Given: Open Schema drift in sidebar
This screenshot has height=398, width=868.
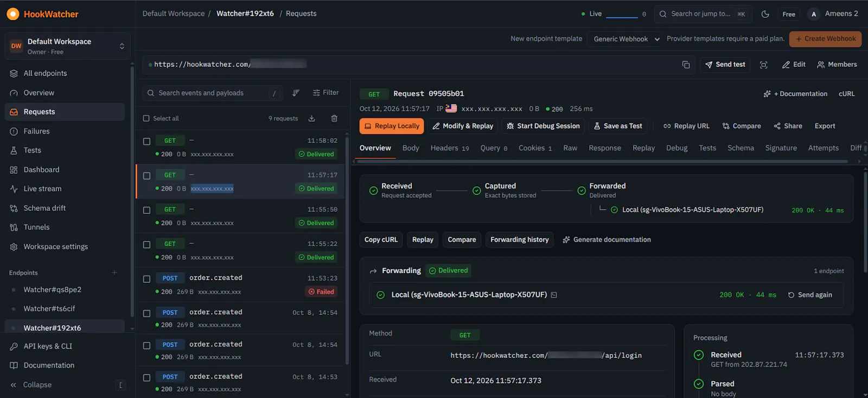Looking at the screenshot, I should [65, 208].
